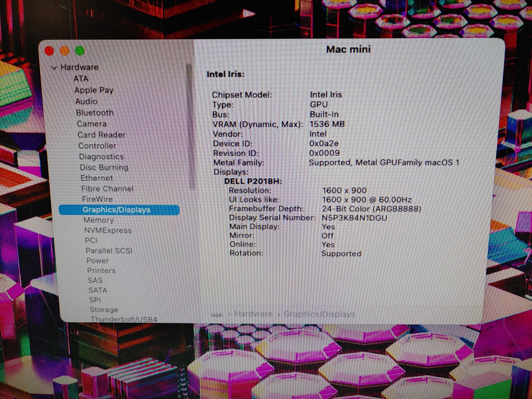532x399 pixels.
Task: Open the Memory entry
Action: [x=99, y=220]
